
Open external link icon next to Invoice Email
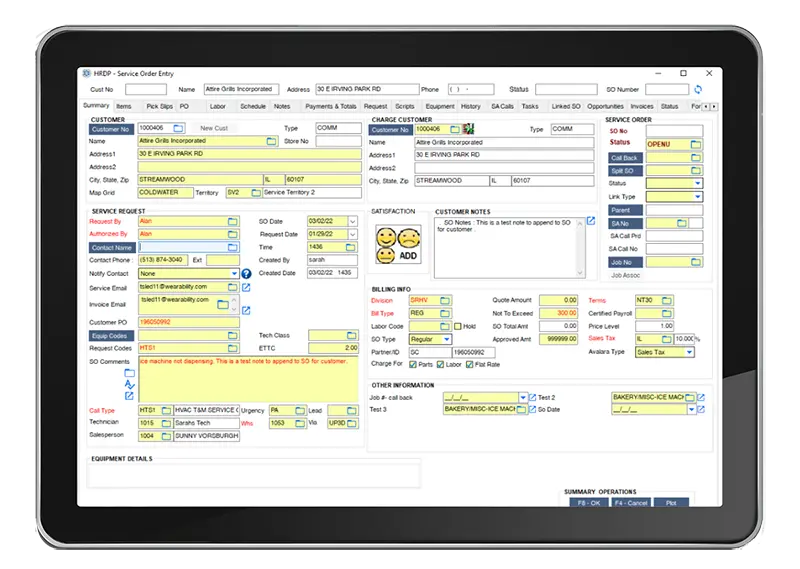point(246,310)
